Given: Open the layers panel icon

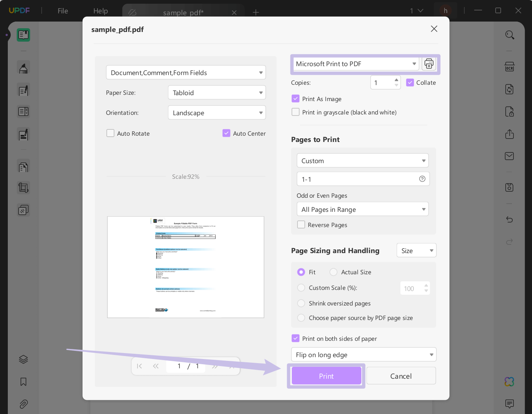Looking at the screenshot, I should pos(23,359).
